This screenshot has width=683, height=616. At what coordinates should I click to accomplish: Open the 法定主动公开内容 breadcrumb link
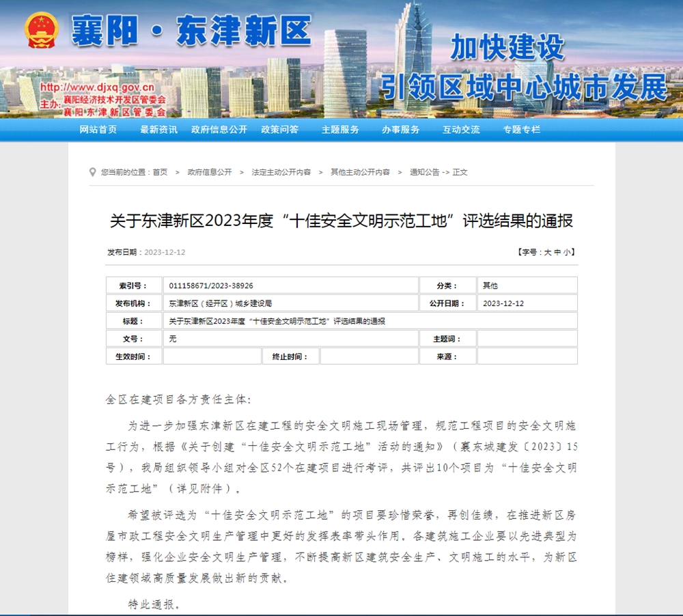coord(281,172)
